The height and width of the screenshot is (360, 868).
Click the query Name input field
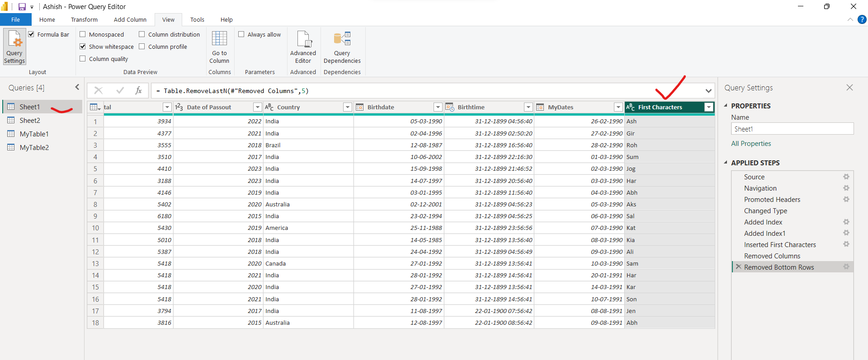click(792, 129)
